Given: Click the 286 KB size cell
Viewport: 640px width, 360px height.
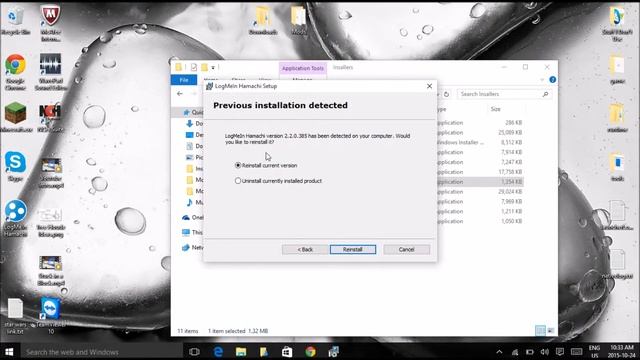Looking at the screenshot, I should [513, 122].
